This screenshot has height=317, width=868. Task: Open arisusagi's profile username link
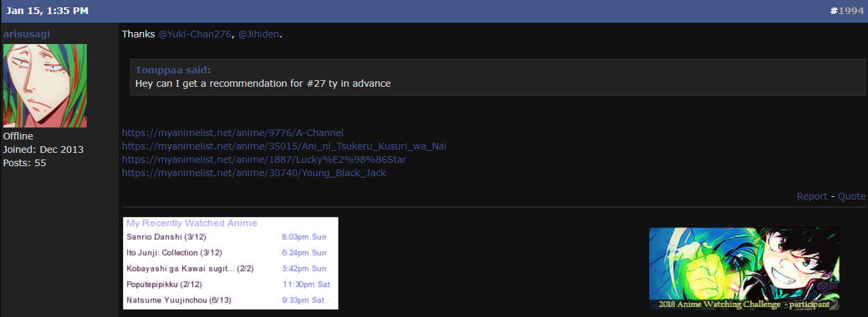coord(26,34)
